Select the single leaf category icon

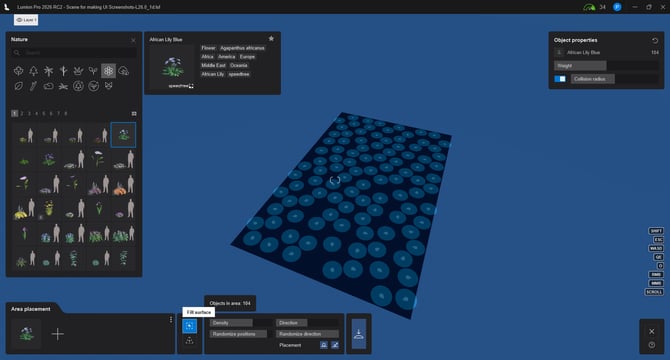(18, 86)
